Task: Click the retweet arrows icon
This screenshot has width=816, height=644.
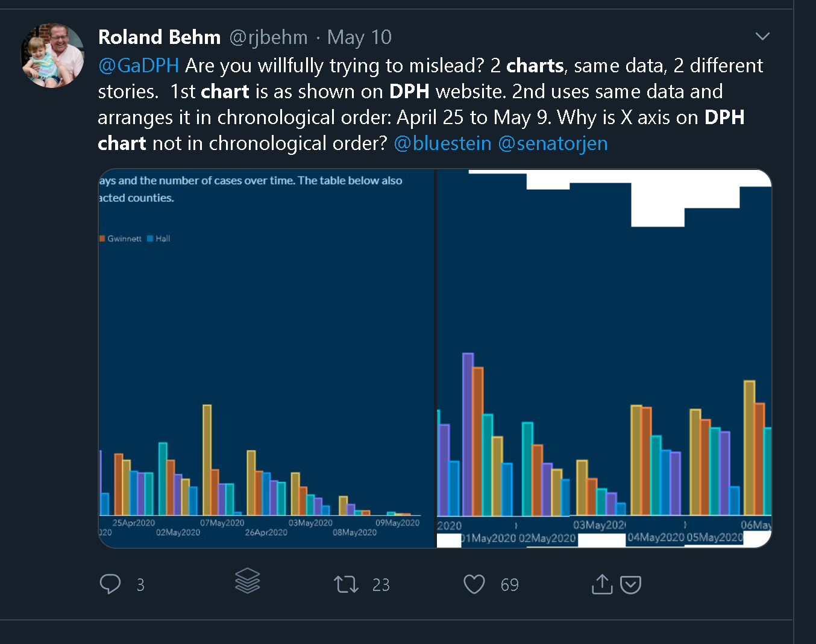Action: 346,584
